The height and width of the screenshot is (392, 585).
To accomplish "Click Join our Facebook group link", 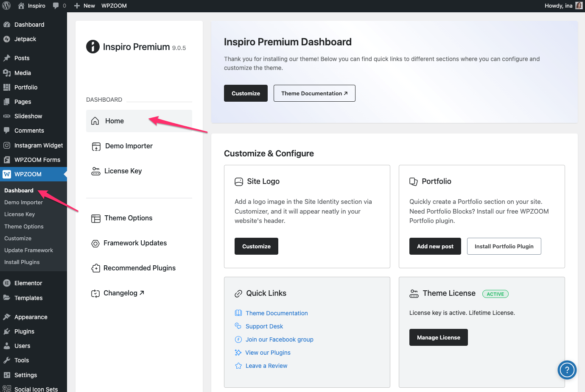I will tap(279, 339).
